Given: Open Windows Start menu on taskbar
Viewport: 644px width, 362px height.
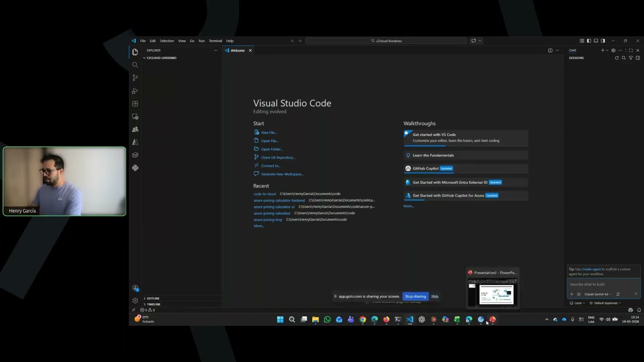Looking at the screenshot, I should (280, 319).
